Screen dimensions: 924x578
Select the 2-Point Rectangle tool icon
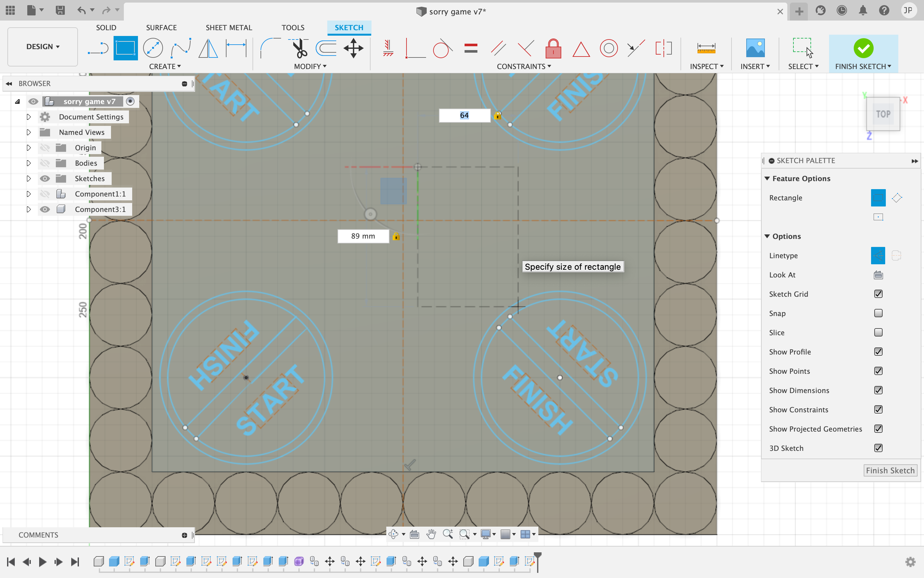pyautogui.click(x=126, y=48)
